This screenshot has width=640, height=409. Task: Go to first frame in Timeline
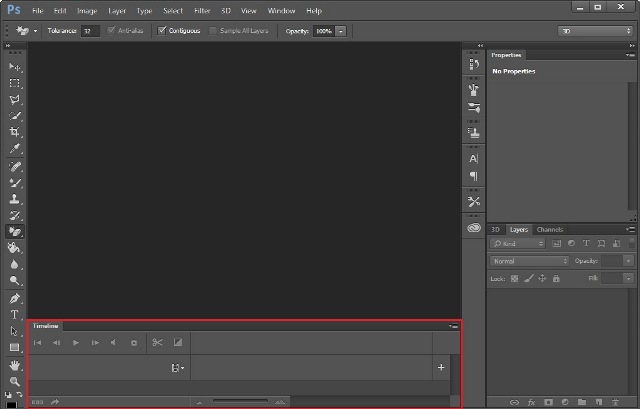pos(38,343)
